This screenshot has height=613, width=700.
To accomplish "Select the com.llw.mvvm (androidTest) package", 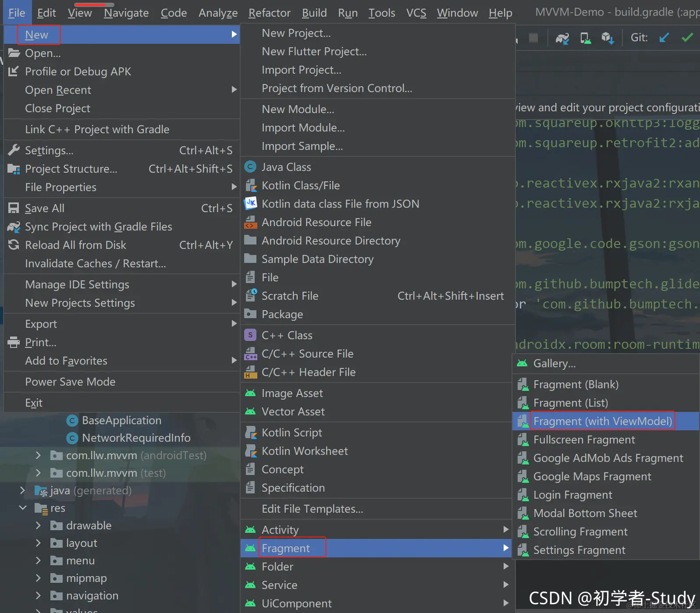I will [x=136, y=455].
